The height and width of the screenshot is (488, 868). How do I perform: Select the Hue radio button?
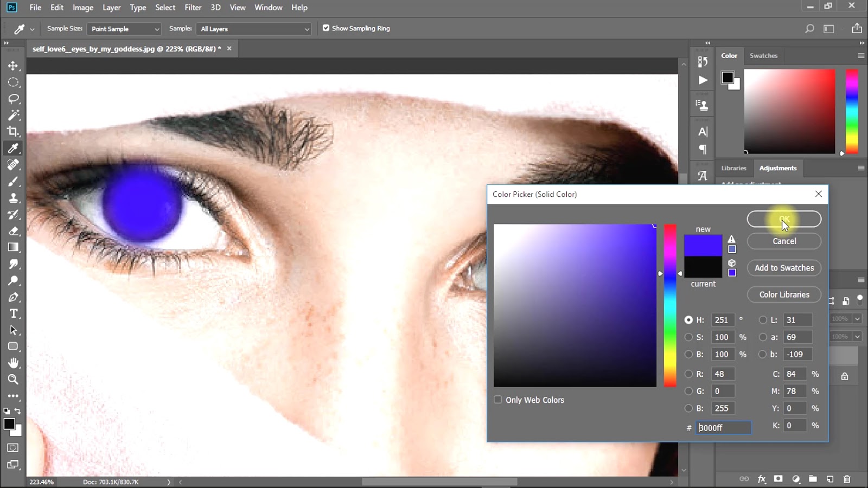(689, 320)
